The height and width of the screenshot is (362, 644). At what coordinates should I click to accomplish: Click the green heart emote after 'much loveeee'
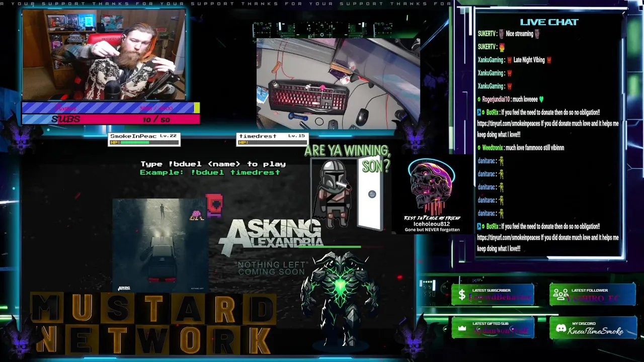(541, 100)
